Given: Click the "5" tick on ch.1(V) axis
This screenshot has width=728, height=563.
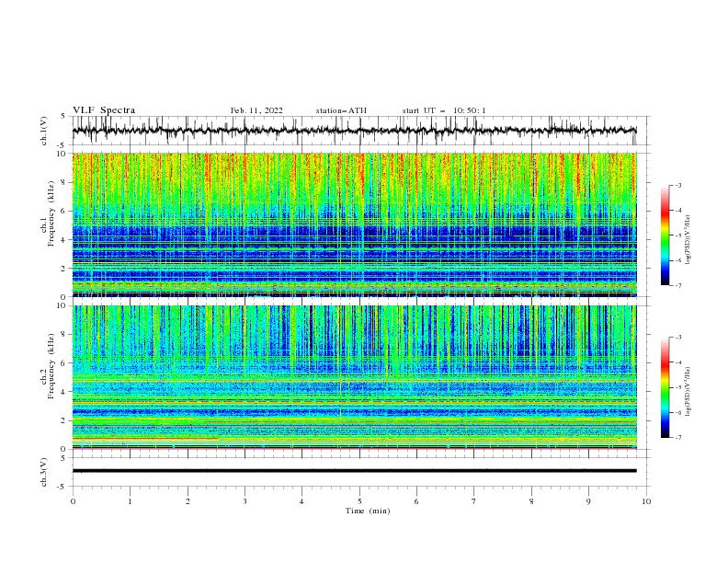Looking at the screenshot, I should (64, 116).
